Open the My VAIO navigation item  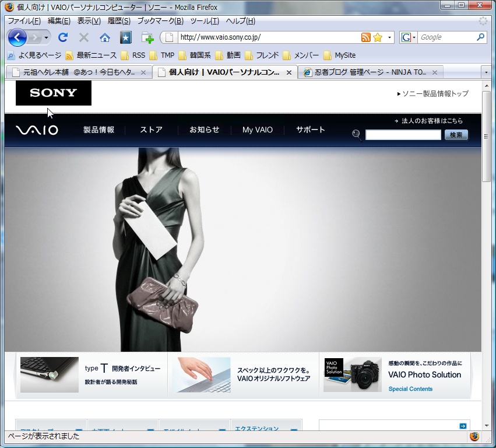[258, 130]
